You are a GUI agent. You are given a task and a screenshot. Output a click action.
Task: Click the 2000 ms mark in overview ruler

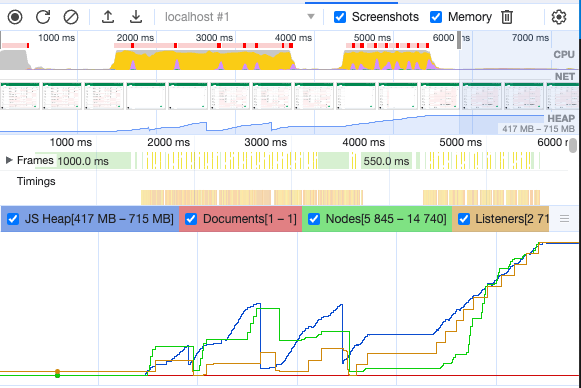pyautogui.click(x=135, y=38)
